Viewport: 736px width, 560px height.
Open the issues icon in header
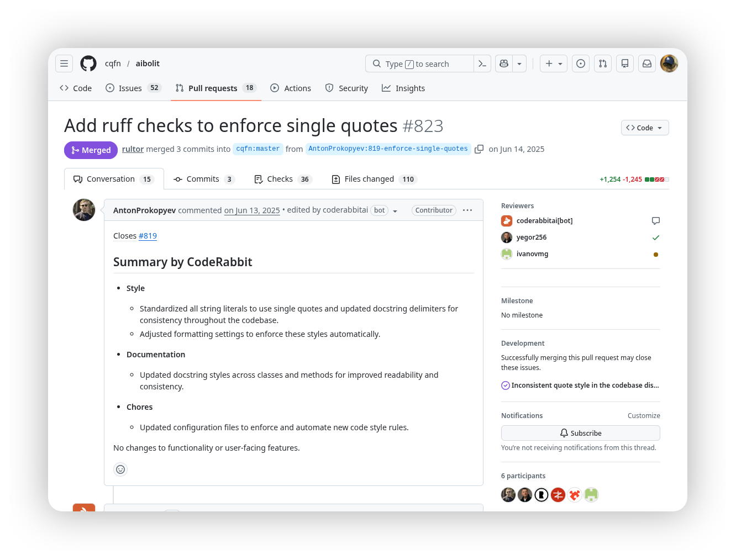(581, 64)
